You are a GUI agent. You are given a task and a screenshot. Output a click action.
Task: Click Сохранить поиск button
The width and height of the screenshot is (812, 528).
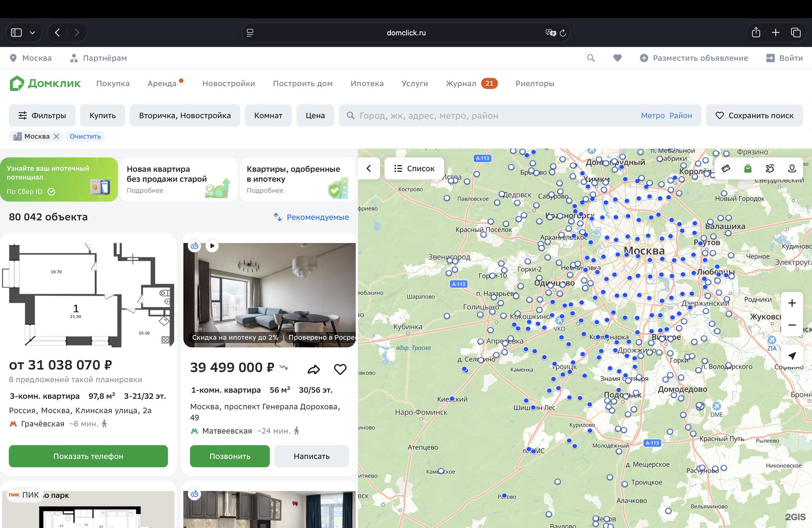point(754,116)
